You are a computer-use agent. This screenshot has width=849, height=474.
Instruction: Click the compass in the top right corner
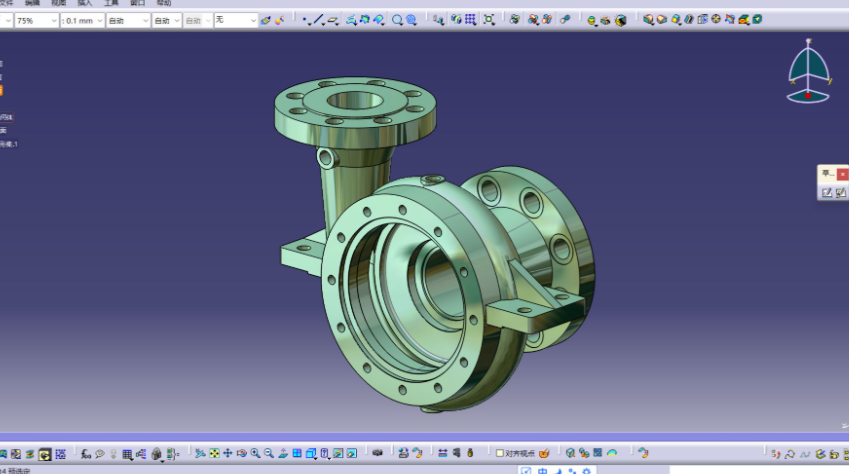[808, 72]
